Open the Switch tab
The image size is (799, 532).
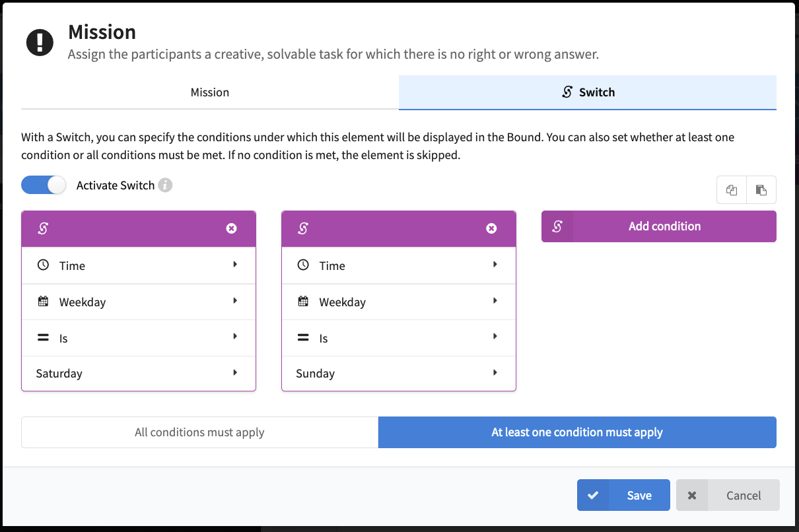pyautogui.click(x=588, y=92)
